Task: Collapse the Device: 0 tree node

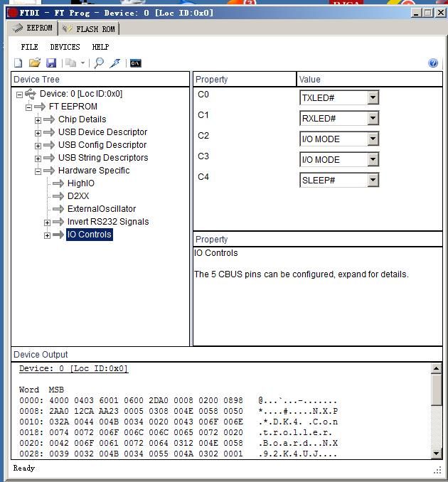Action: pyautogui.click(x=19, y=95)
